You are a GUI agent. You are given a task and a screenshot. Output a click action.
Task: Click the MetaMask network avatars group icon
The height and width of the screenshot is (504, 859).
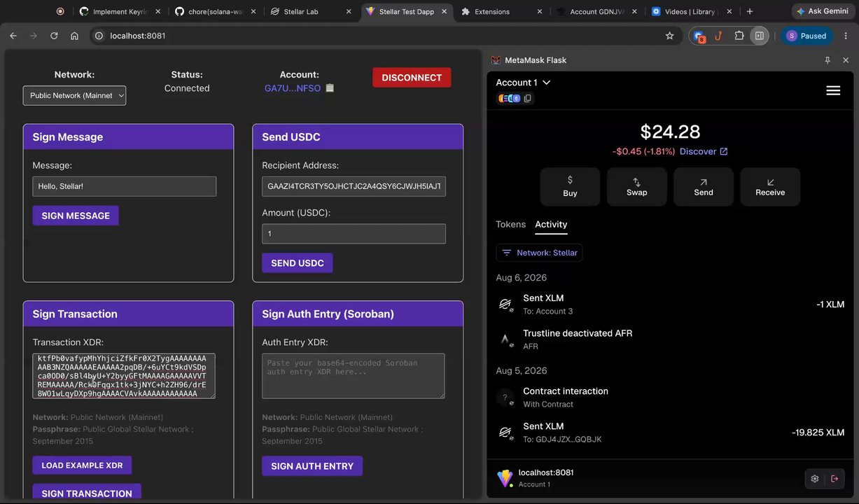pyautogui.click(x=509, y=99)
